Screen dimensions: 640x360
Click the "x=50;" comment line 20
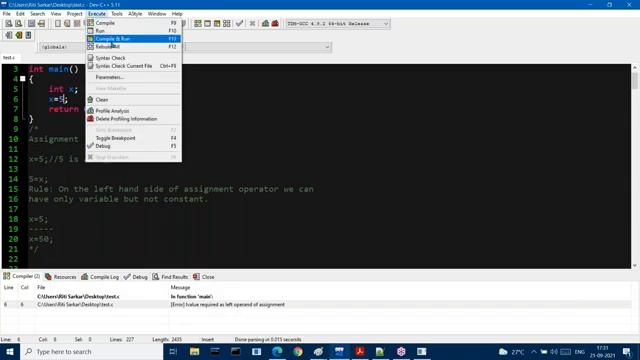(41, 239)
